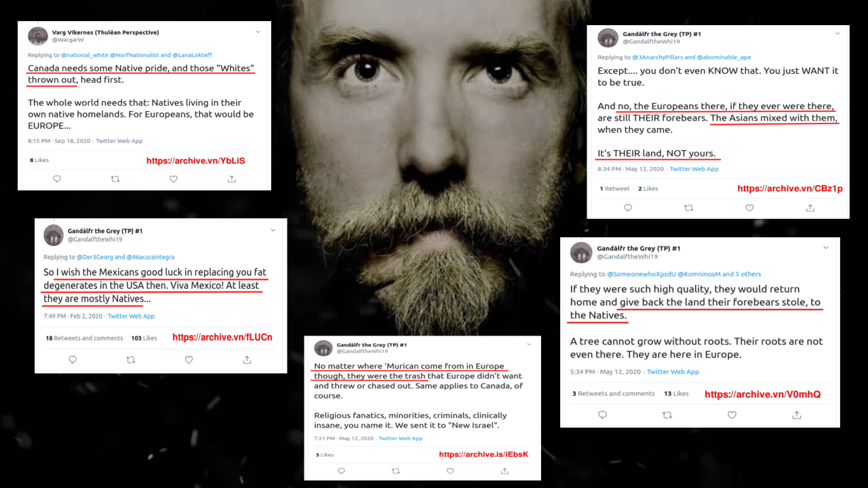Open the caret menu on the 3AnarchyPillars reply tweet
Viewport: 868px width, 488px height.
[837, 33]
